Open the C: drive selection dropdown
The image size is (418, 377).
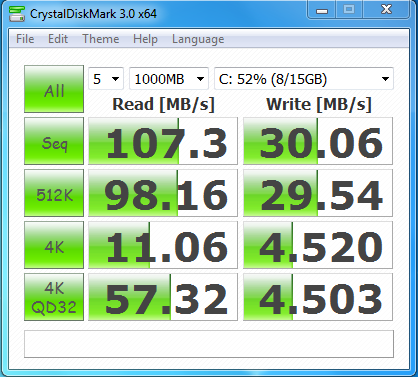pos(304,79)
